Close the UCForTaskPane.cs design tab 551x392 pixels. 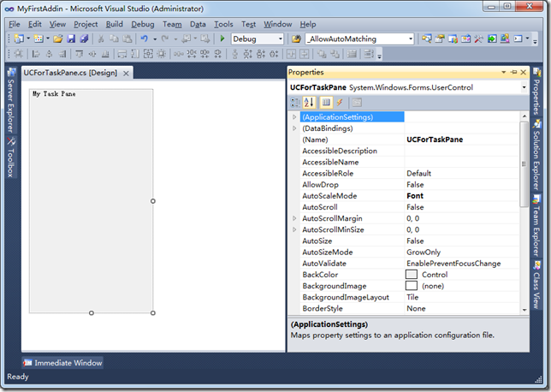click(x=126, y=73)
